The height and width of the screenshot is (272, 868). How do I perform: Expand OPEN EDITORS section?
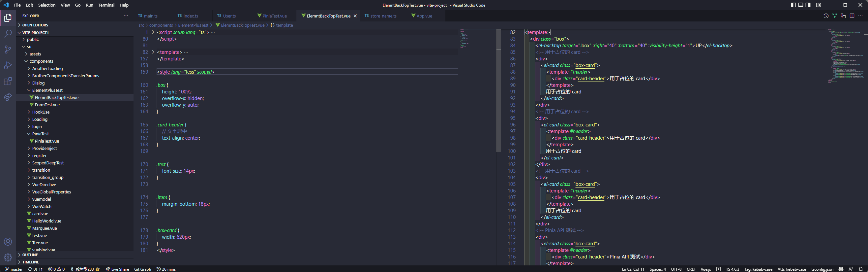coord(75,25)
